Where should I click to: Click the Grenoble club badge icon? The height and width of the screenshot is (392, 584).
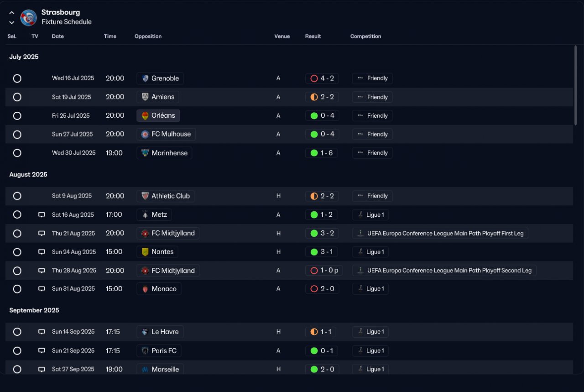(x=145, y=78)
